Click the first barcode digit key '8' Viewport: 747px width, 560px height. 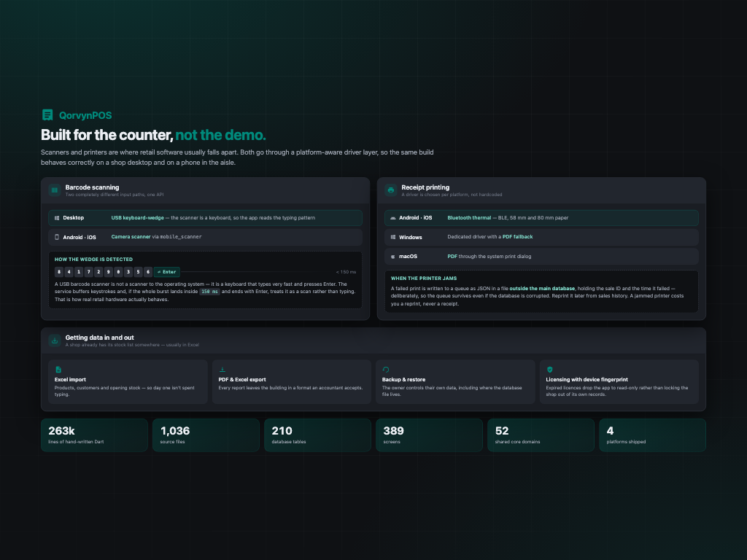click(x=59, y=272)
